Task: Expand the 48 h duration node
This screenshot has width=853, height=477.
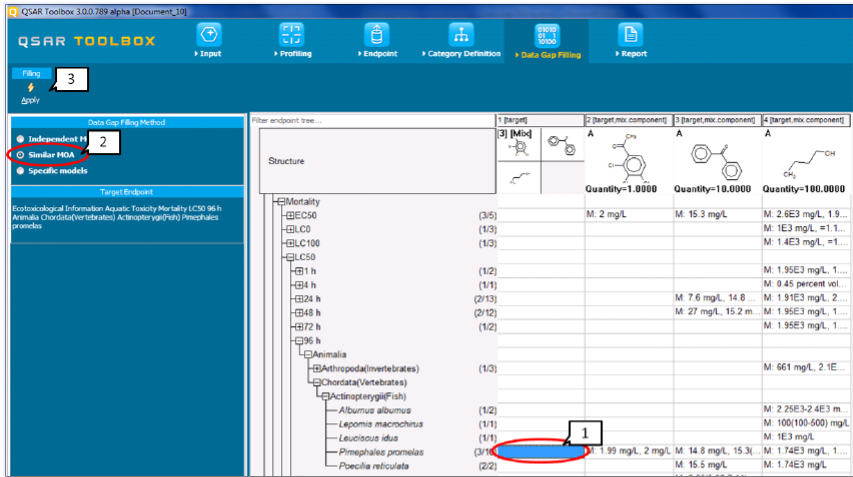Action: (x=299, y=313)
